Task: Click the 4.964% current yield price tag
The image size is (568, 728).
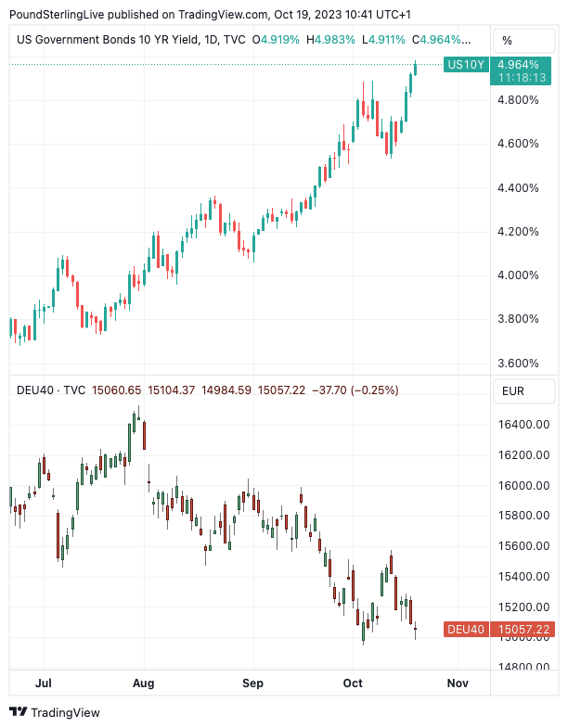Action: pyautogui.click(x=518, y=65)
